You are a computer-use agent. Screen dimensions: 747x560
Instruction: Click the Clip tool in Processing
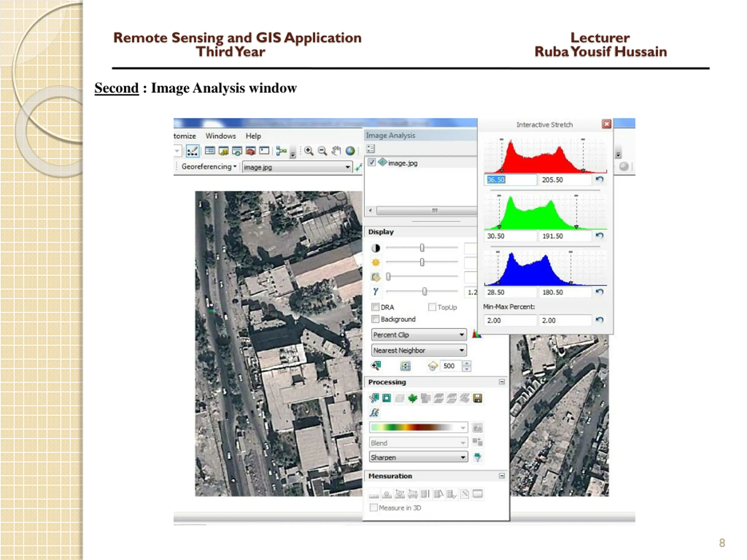point(374,398)
